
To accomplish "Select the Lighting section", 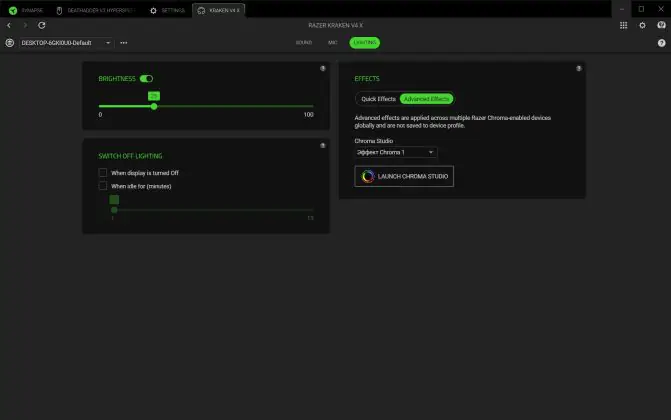I will 365,43.
